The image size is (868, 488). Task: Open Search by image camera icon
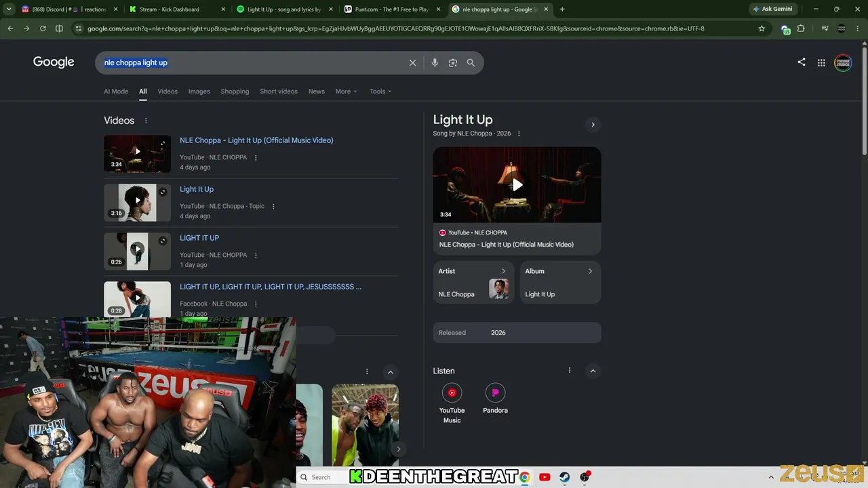pos(453,62)
